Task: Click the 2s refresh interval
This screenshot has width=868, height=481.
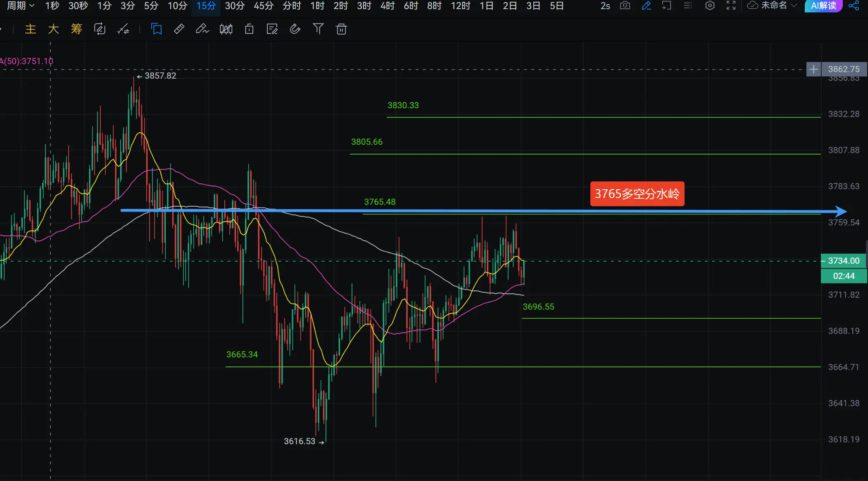Action: (605, 6)
